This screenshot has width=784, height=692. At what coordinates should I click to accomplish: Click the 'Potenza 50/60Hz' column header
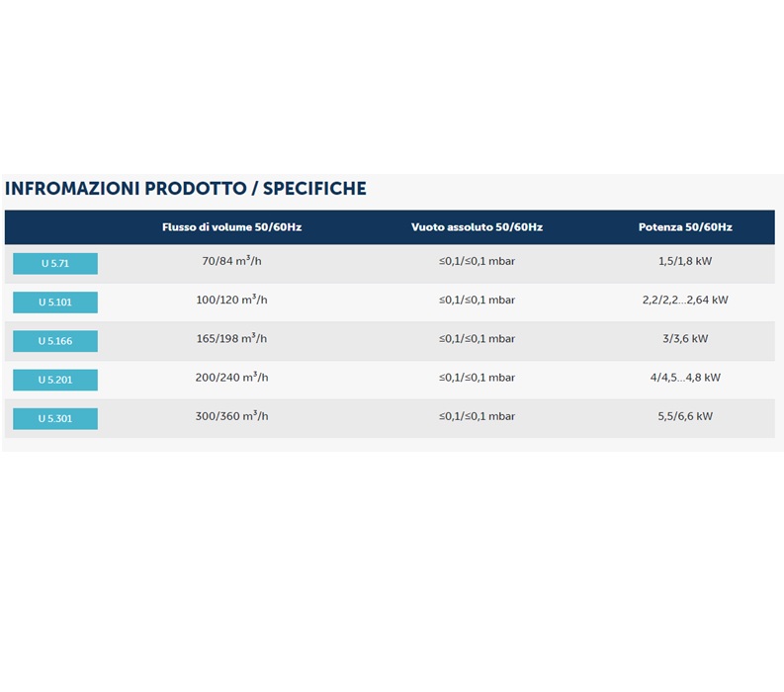tap(684, 227)
